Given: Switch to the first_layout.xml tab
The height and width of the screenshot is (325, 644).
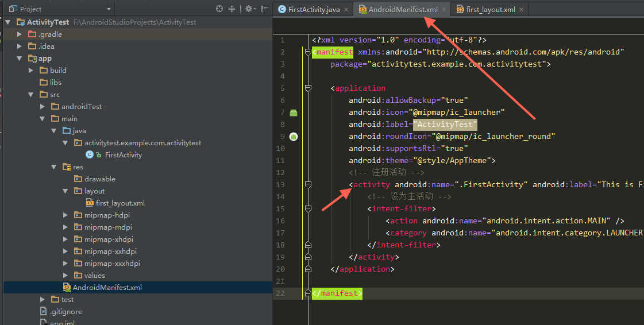Looking at the screenshot, I should coord(491,9).
